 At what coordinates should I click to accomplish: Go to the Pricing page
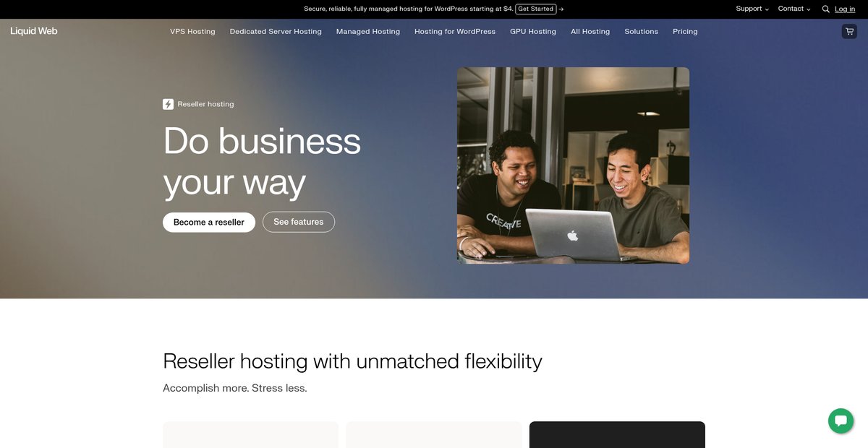(x=685, y=32)
